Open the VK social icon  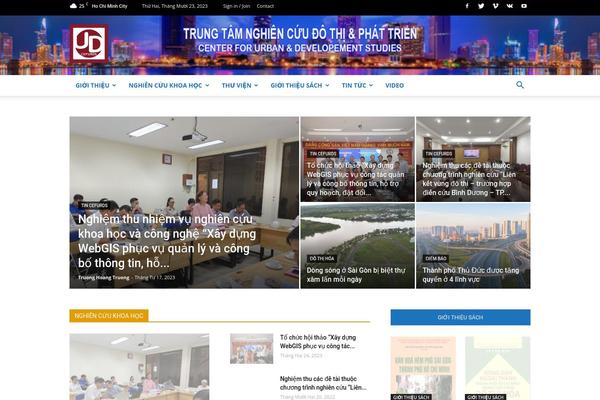510,6
